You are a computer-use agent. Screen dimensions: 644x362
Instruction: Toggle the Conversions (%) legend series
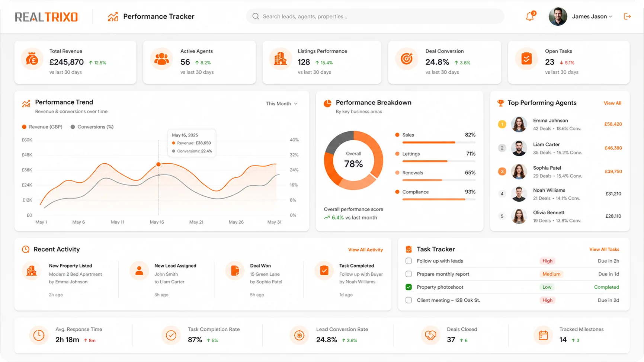tap(92, 127)
